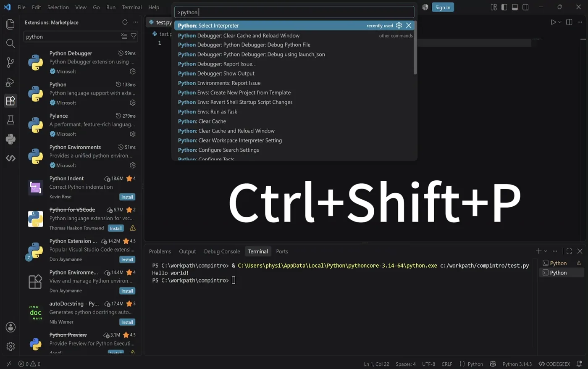The width and height of the screenshot is (588, 369).
Task: Open the Python environments sidebar icon
Action: tap(10, 139)
